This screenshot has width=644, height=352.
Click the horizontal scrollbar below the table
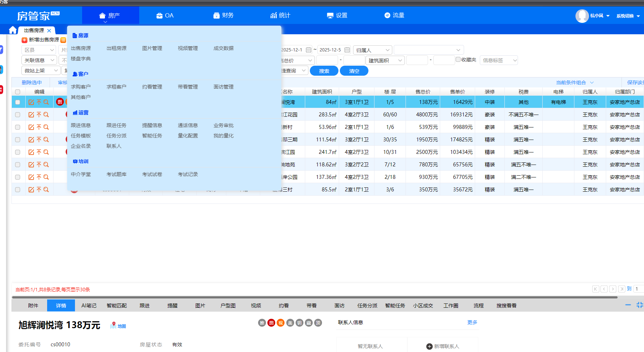click(314, 297)
